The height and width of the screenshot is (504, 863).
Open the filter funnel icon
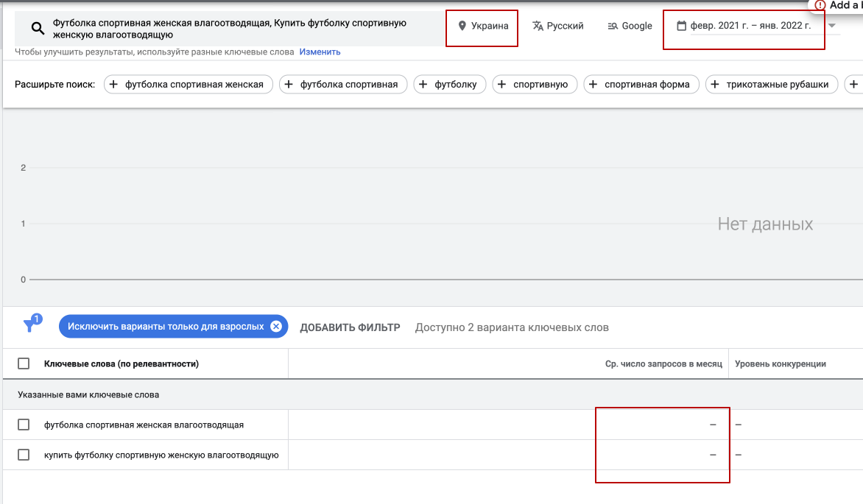(30, 326)
